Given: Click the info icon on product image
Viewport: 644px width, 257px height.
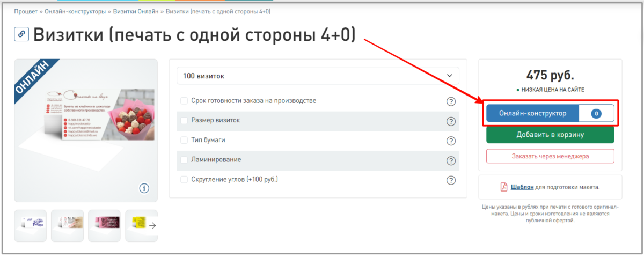Looking at the screenshot, I should [x=144, y=188].
